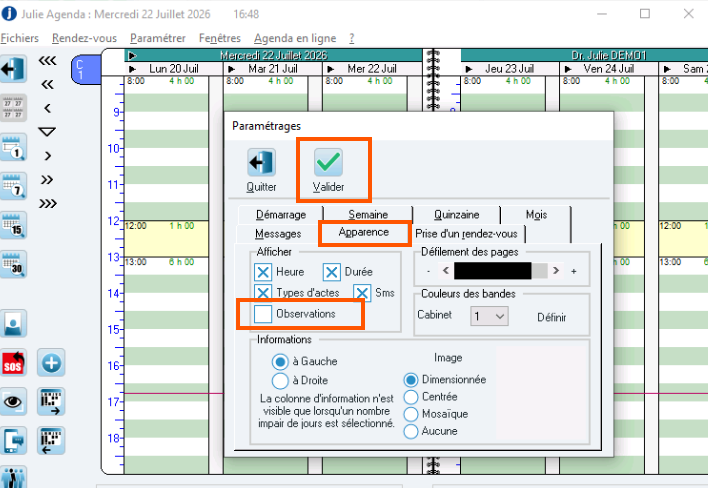Open the Fenêtres menu
Image resolution: width=708 pixels, height=488 pixels.
click(x=220, y=38)
